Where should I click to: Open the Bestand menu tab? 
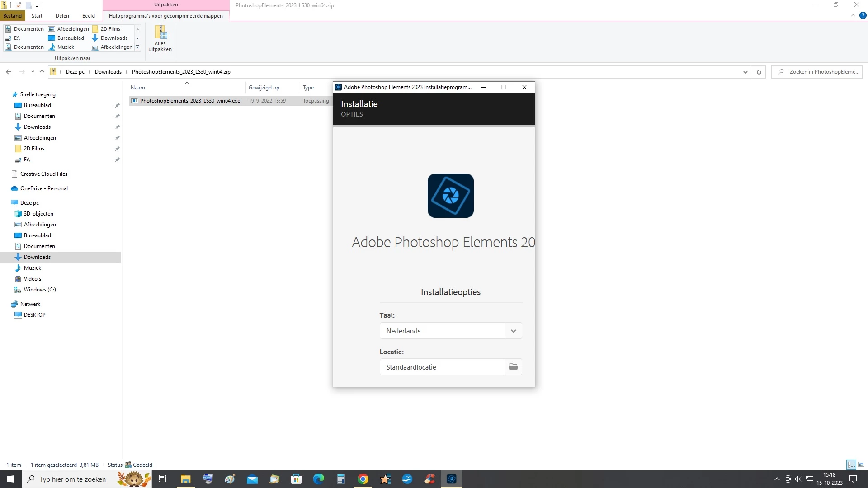coord(13,16)
